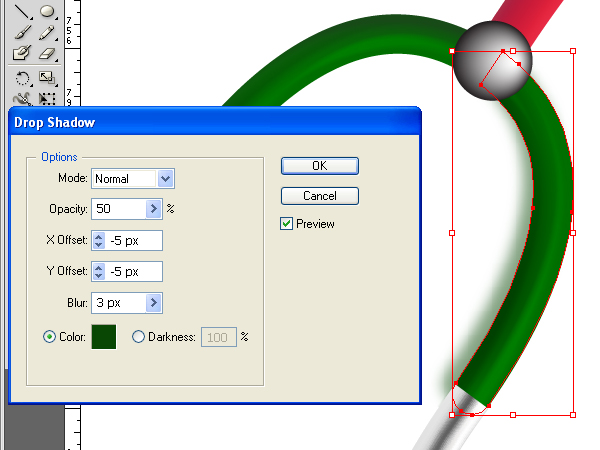Select the Line Segment tool
This screenshot has height=450, width=600.
(21, 11)
